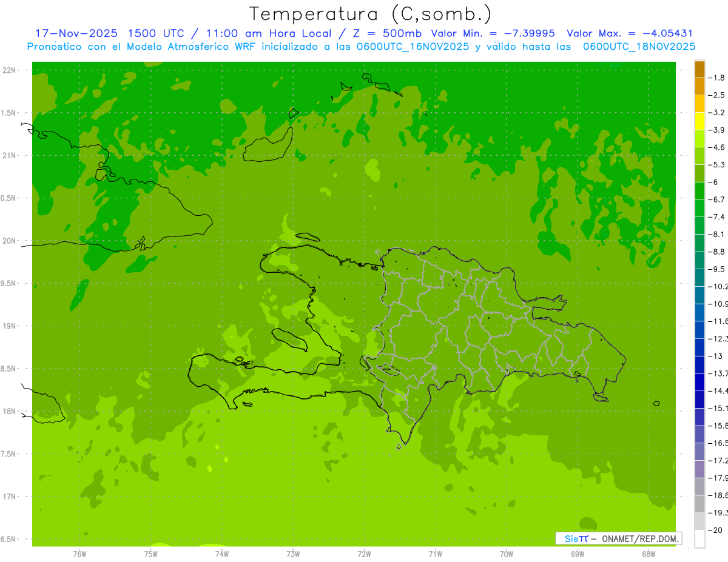Click the 'Valor Min. = -7.39995' text

[x=493, y=33]
